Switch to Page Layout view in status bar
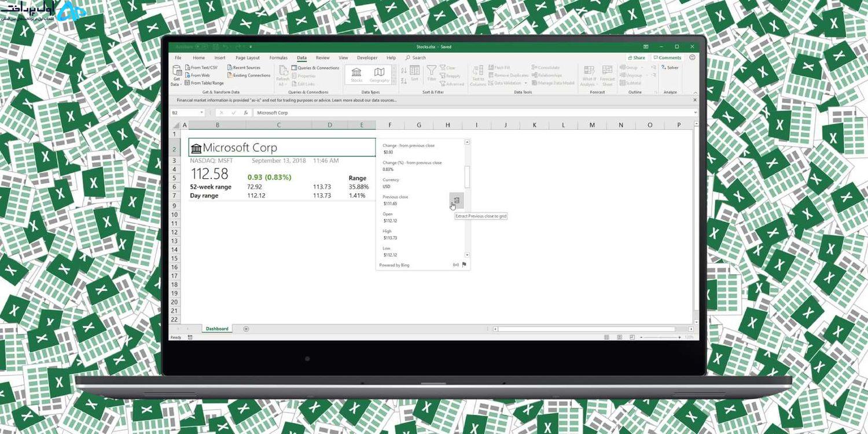 619,337
